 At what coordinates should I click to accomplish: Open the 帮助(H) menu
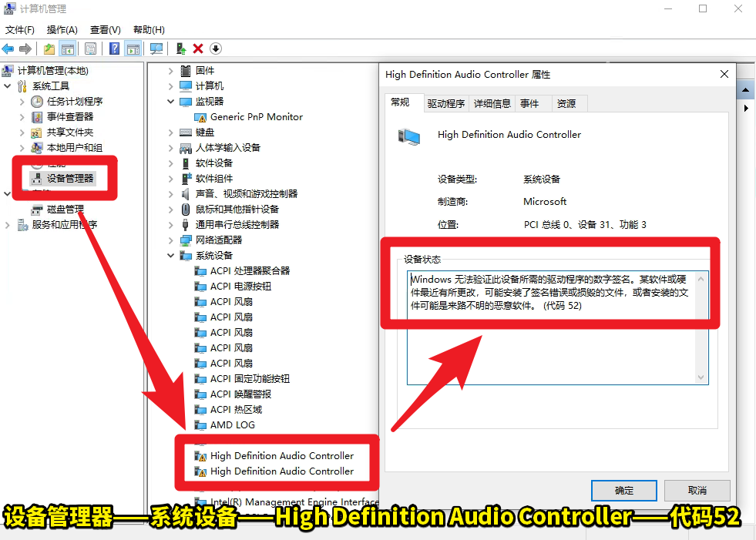click(x=149, y=30)
